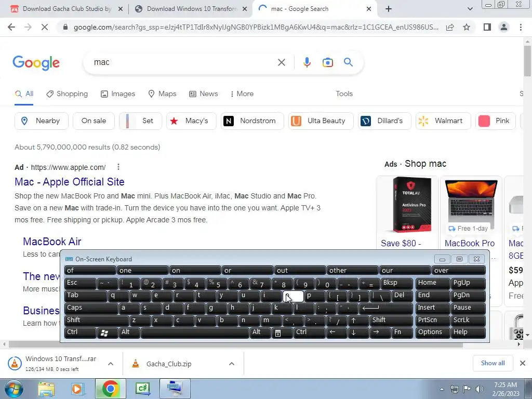Toggle left Ctrl key on keyboard
The height and width of the screenshot is (399, 532).
tap(80, 332)
